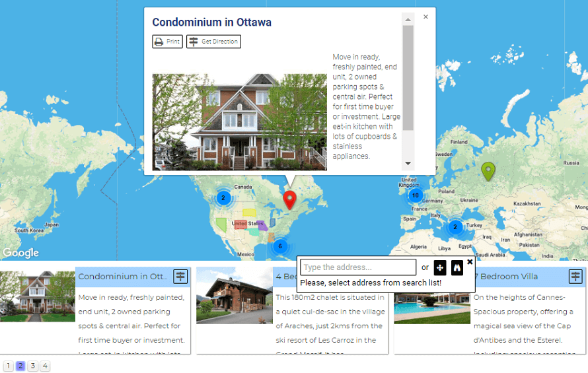The image size is (588, 373).
Task: Open the cluster of 6 near Gulf of Mexico
Action: click(279, 246)
